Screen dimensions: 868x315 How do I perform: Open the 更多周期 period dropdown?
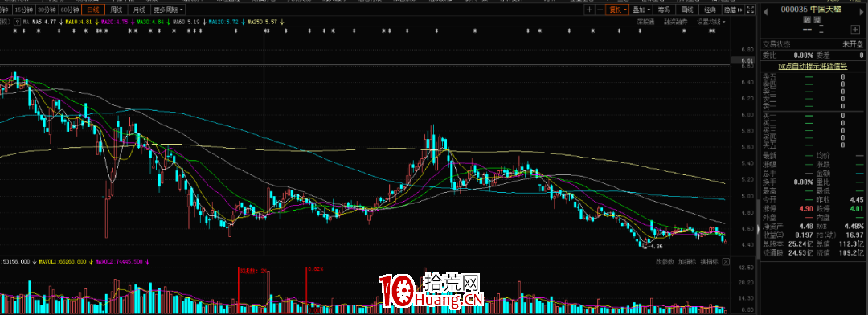pos(166,10)
